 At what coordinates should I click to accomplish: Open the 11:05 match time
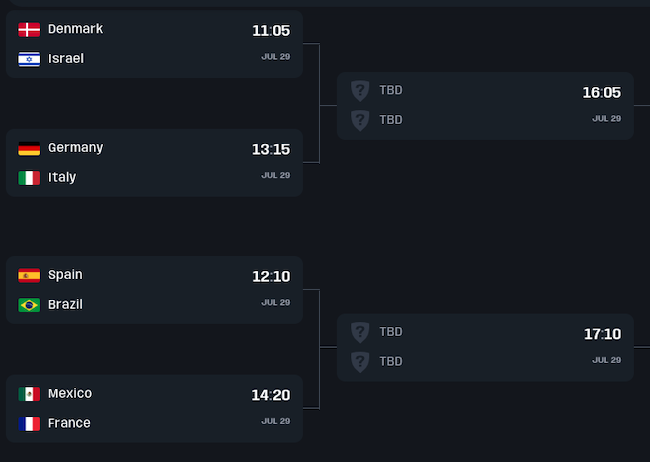pyautogui.click(x=271, y=31)
